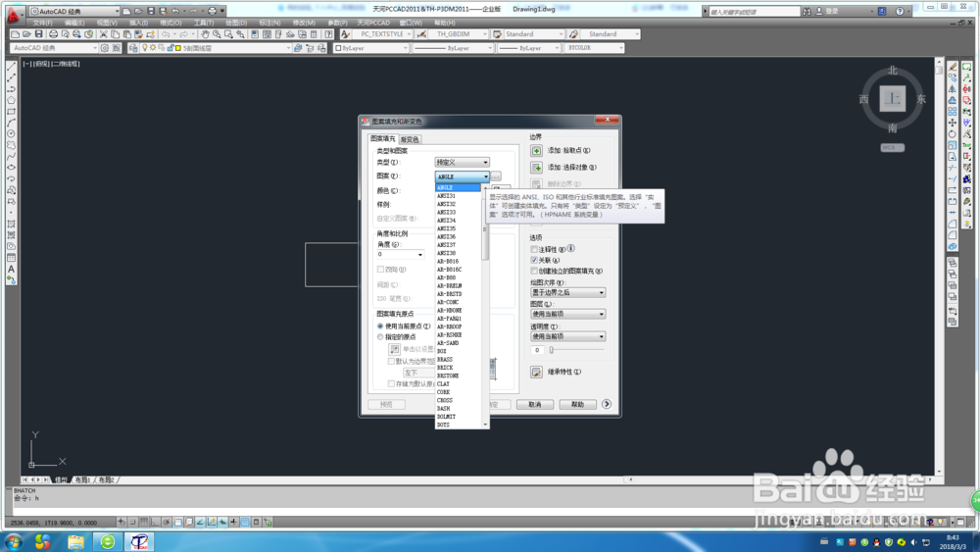Switch to the Gradient tab
Image resolution: width=980 pixels, height=552 pixels.
click(410, 139)
